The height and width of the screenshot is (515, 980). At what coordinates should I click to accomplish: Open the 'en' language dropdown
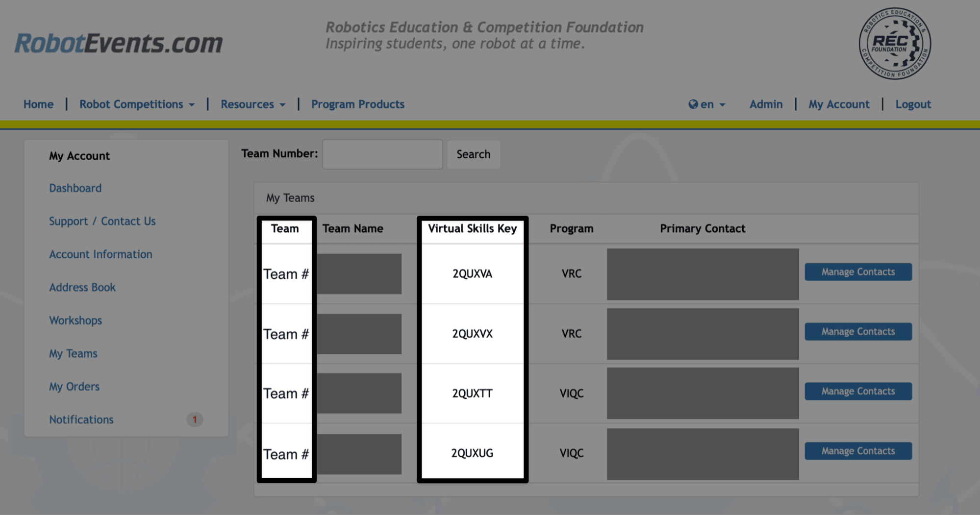click(x=708, y=104)
